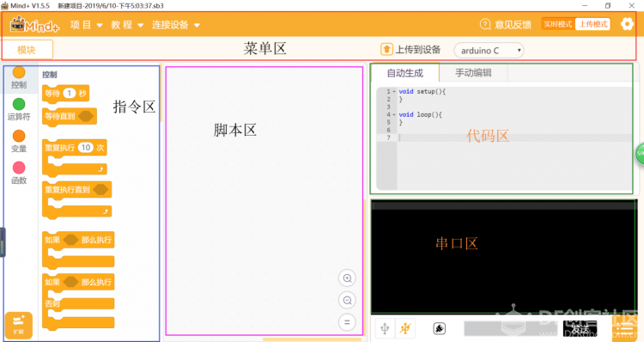Screen dimensions: 644x342
Task: Switch to 上传模式
Action: [x=592, y=24]
